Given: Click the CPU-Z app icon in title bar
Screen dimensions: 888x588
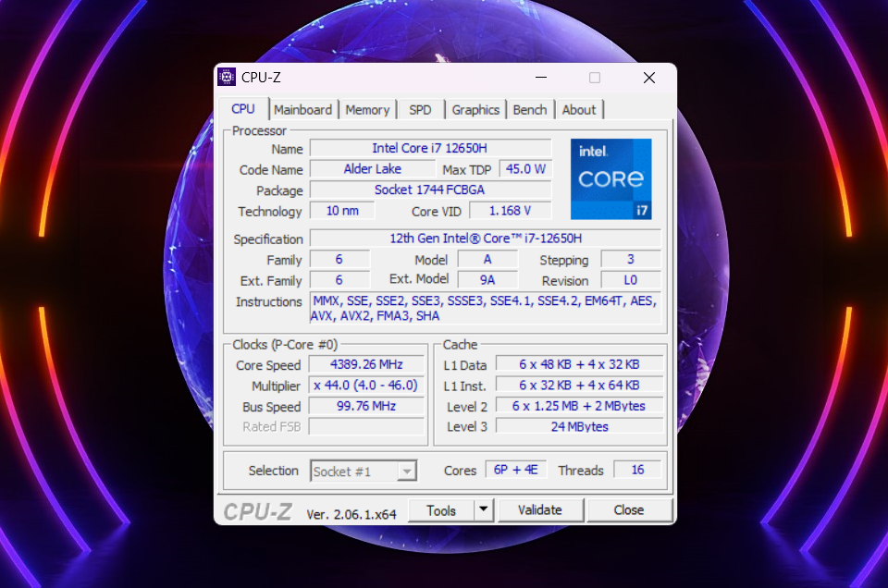Looking at the screenshot, I should pos(227,77).
